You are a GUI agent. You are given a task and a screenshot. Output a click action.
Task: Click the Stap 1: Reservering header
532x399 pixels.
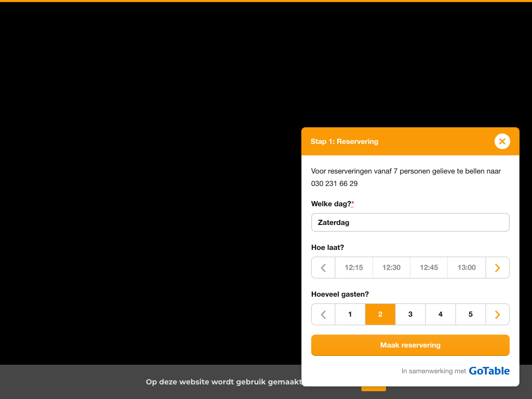[344, 141]
